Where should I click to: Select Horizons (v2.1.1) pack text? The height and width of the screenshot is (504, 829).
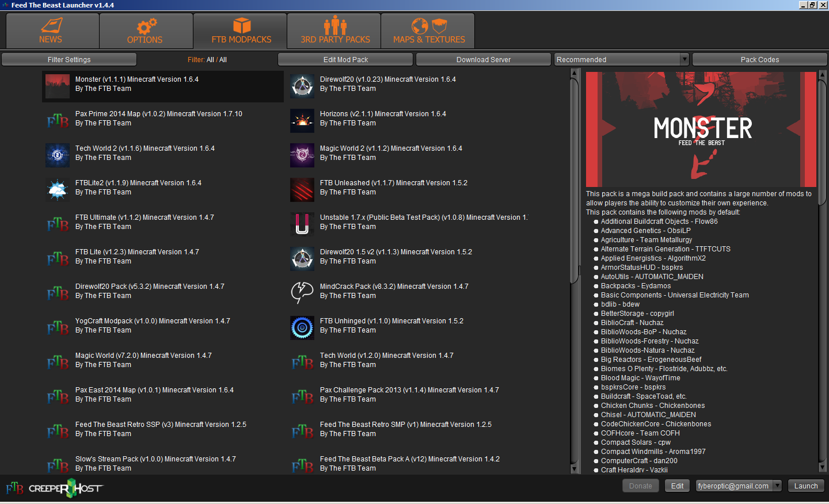point(383,114)
